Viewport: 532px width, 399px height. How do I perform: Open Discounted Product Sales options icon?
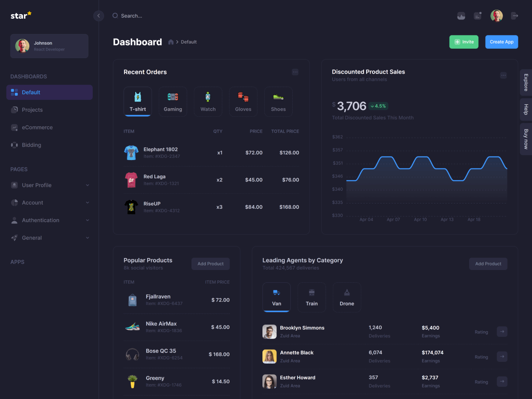pyautogui.click(x=503, y=75)
